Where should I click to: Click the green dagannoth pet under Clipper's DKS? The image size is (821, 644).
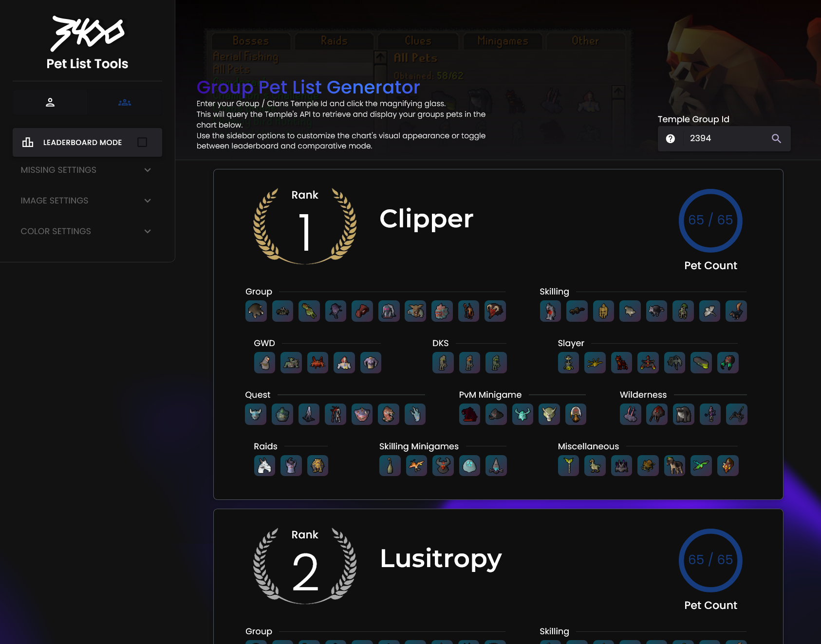(x=496, y=363)
